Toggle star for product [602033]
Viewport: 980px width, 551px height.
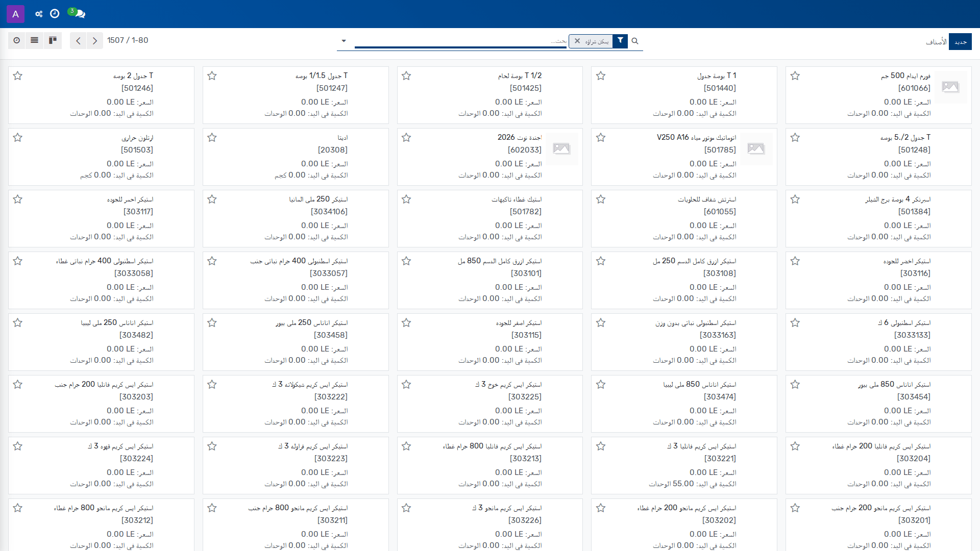tap(406, 138)
